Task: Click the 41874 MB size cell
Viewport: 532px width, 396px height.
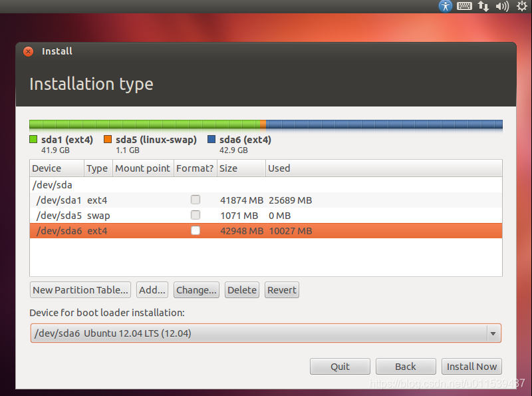Action: point(241,200)
